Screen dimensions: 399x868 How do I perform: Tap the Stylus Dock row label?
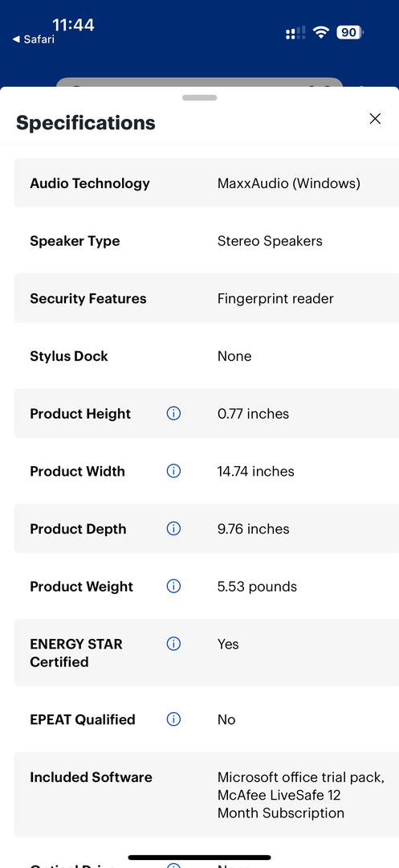tap(68, 356)
